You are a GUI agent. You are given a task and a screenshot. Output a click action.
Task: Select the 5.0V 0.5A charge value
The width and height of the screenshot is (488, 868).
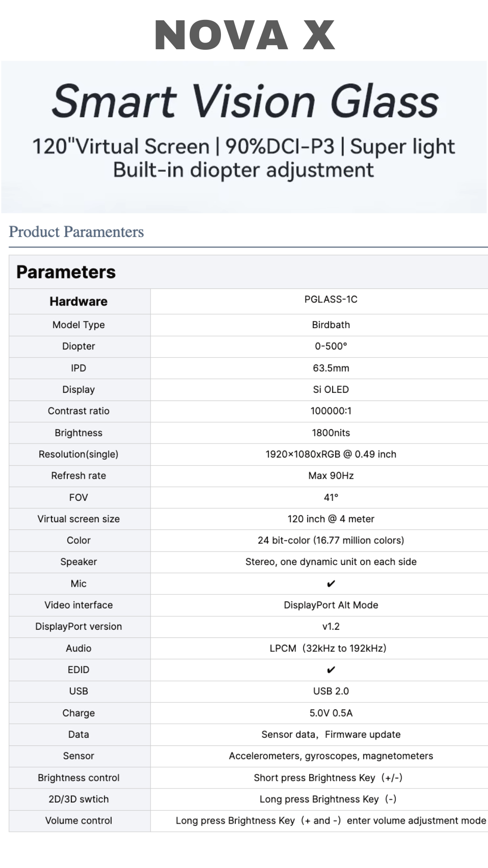pyautogui.click(x=331, y=713)
